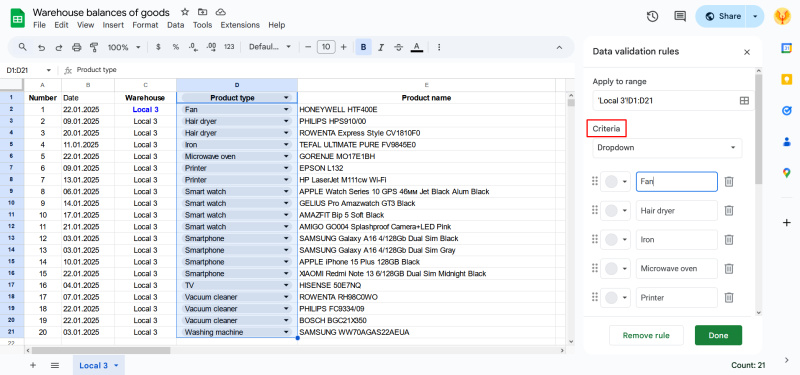Open the comments icon
The height and width of the screenshot is (375, 800).
click(x=680, y=16)
